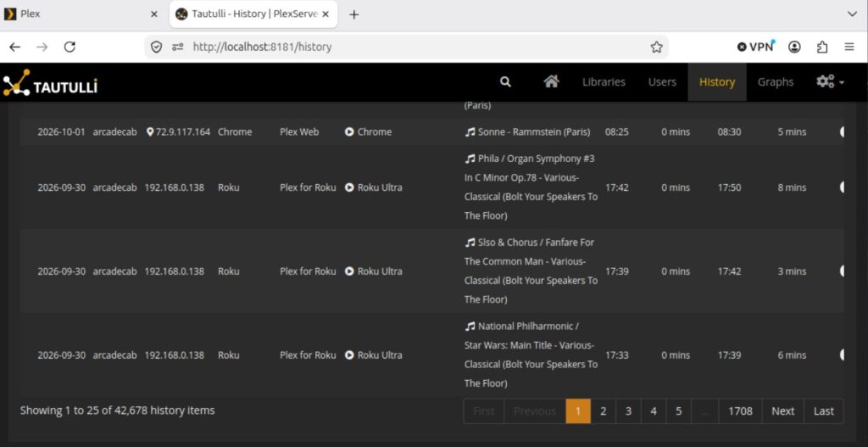Open the Firefox hamburger menu

[849, 47]
